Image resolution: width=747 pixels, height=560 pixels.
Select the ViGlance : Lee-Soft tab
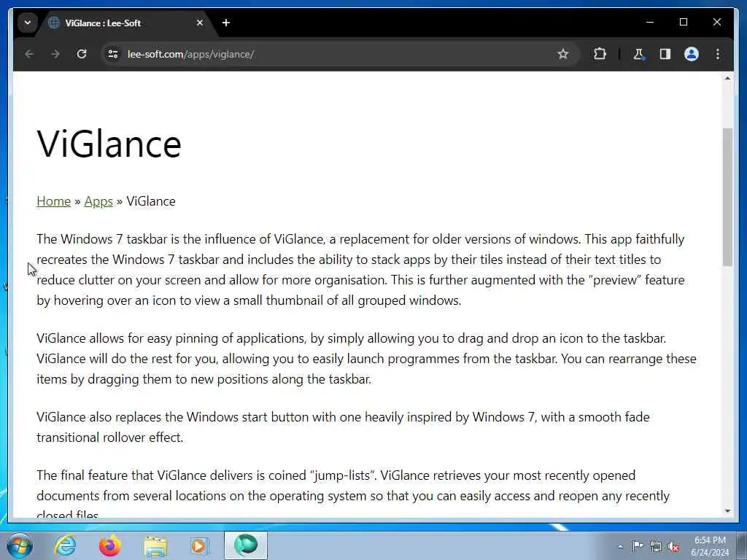126,23
